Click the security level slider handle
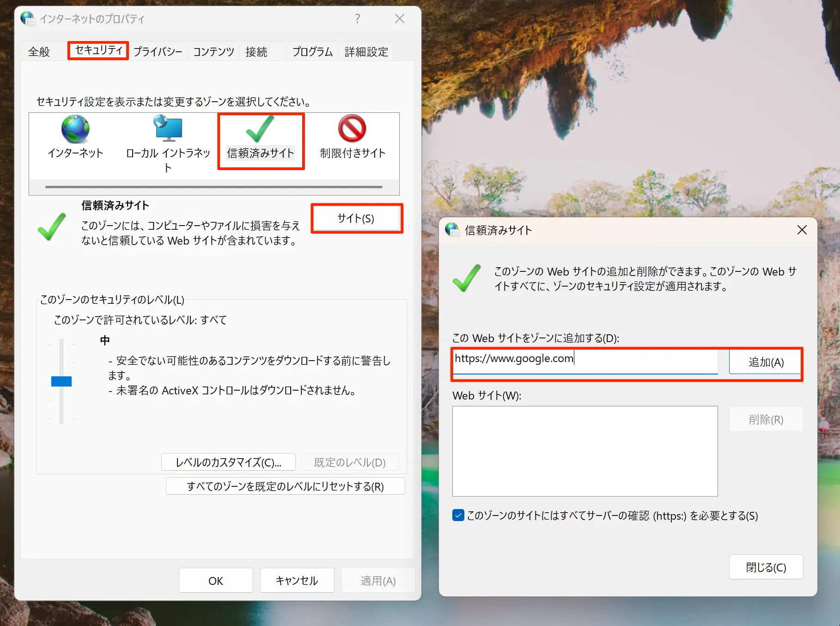840x626 pixels. pos(61,381)
